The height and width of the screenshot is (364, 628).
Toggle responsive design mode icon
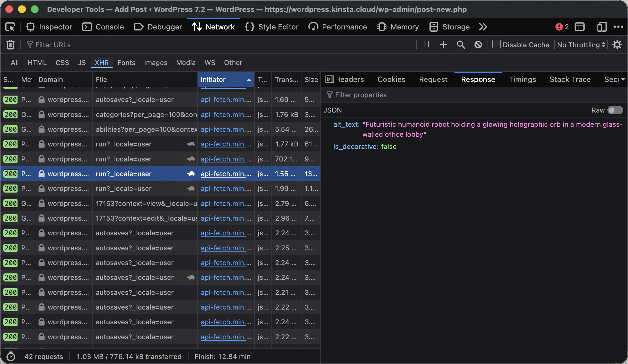click(x=602, y=27)
